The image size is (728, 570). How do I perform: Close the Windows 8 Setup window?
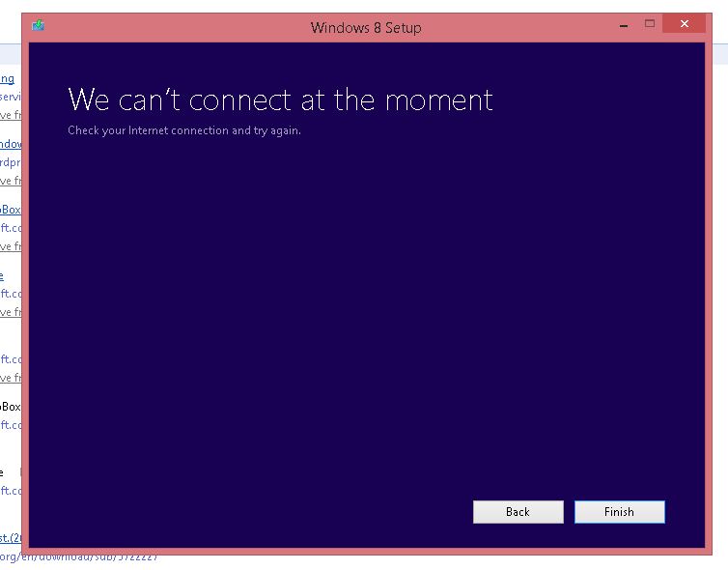click(x=684, y=24)
